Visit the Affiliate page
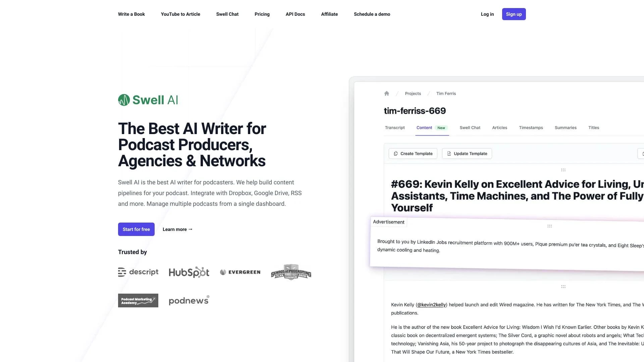 point(329,14)
